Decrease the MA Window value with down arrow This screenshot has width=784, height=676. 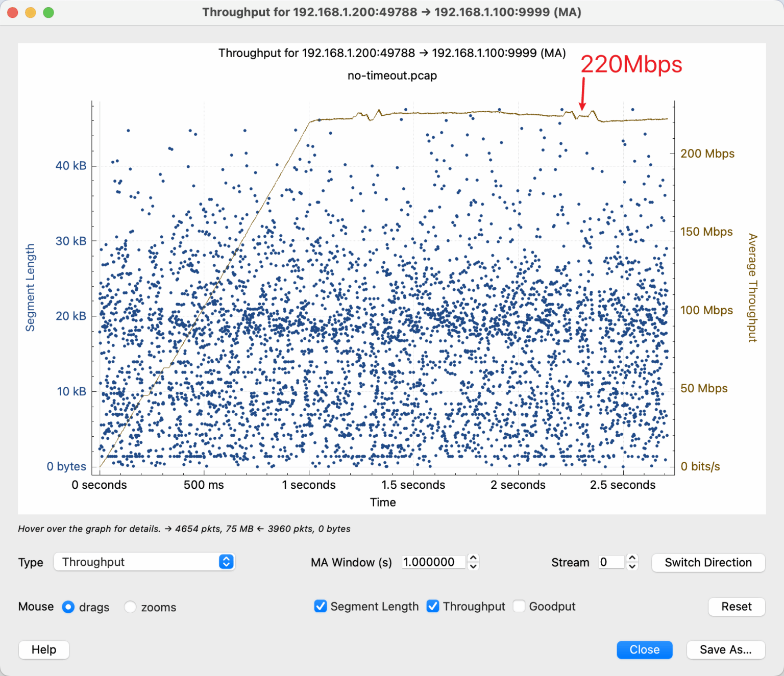coord(473,566)
